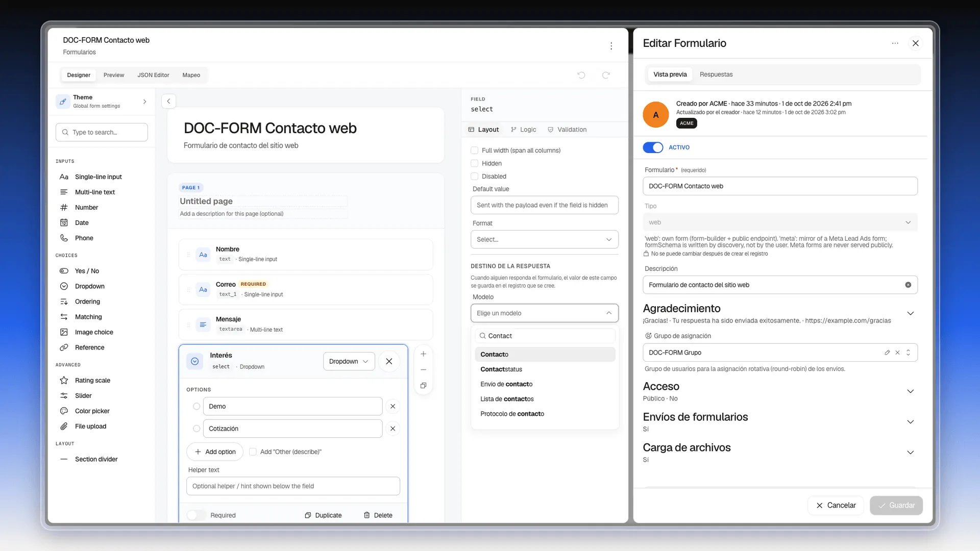980x551 pixels.
Task: Expand Theme global form settings
Action: (102, 102)
